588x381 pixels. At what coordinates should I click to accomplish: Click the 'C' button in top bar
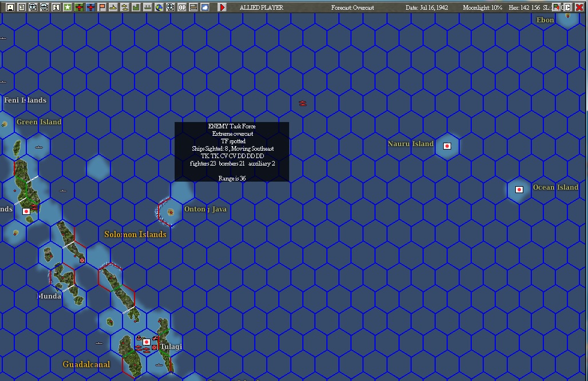pyautogui.click(x=567, y=7)
